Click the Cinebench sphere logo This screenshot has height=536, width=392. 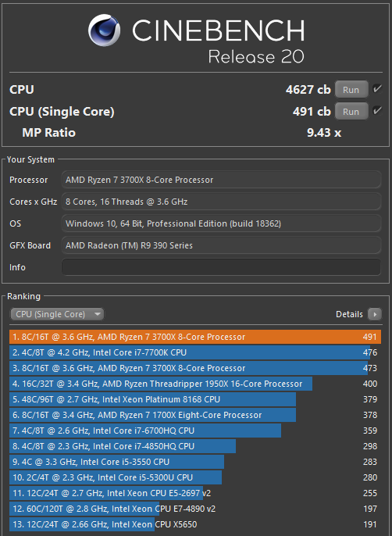(x=104, y=30)
